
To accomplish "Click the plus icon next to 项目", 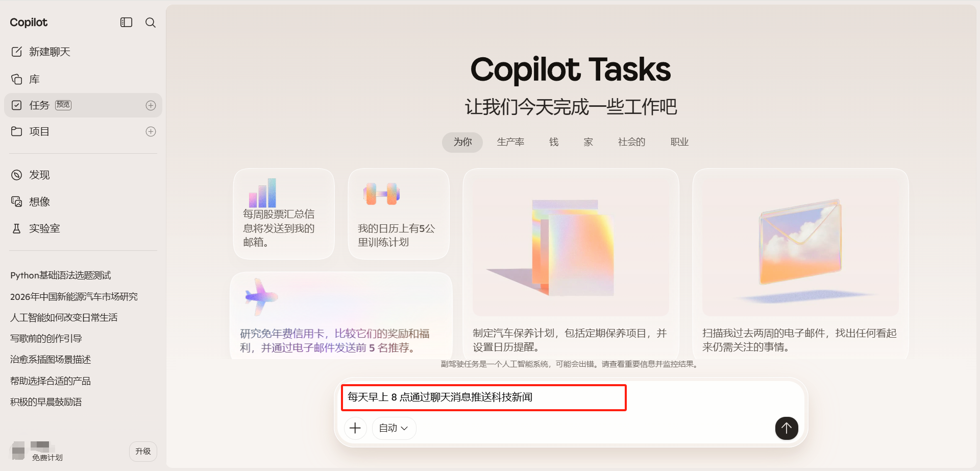I will pos(151,132).
